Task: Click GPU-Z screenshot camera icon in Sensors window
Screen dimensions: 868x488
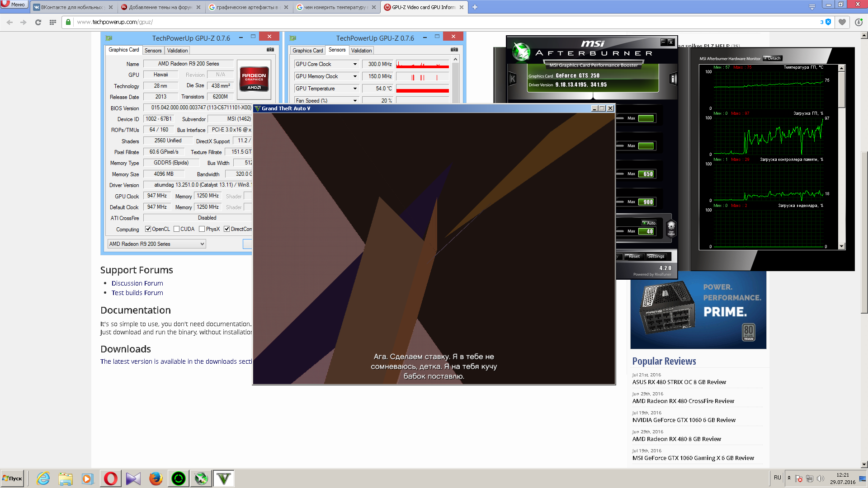Action: (x=454, y=50)
